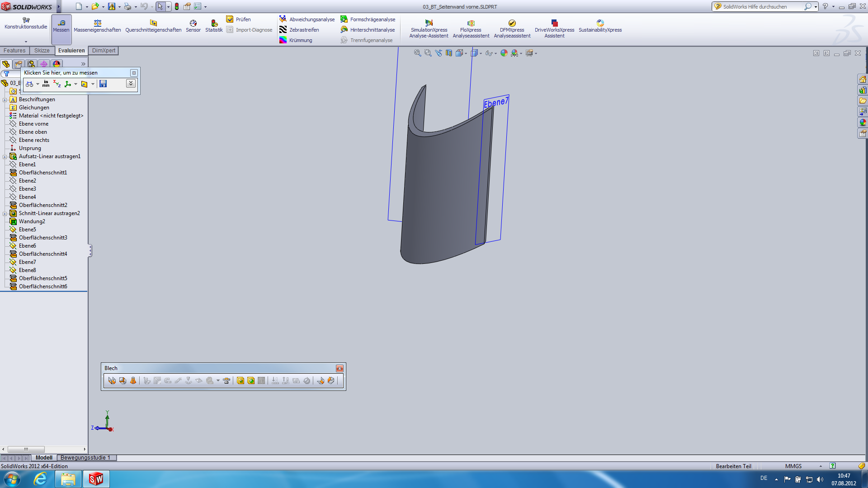Click the section view icon
Screen dimensions: 868x488
click(x=449, y=53)
